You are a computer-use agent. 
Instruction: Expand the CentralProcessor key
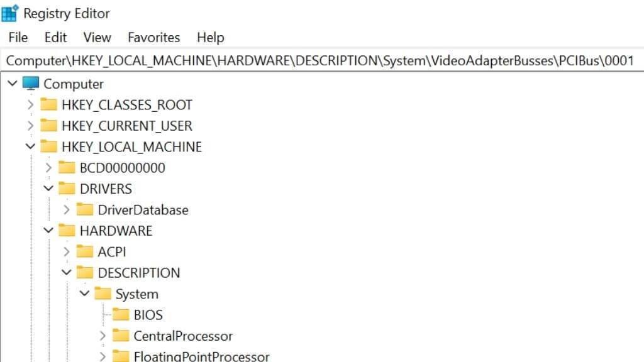coord(103,336)
